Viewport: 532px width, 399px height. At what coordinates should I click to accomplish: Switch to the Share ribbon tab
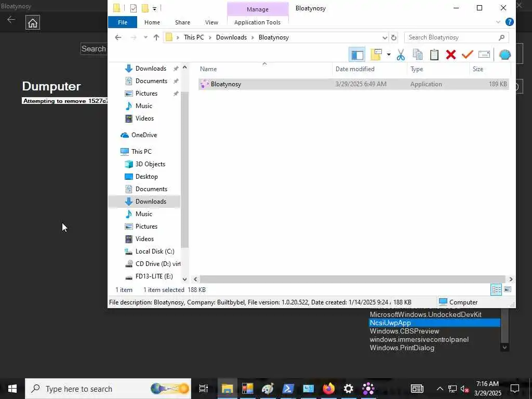click(x=182, y=22)
